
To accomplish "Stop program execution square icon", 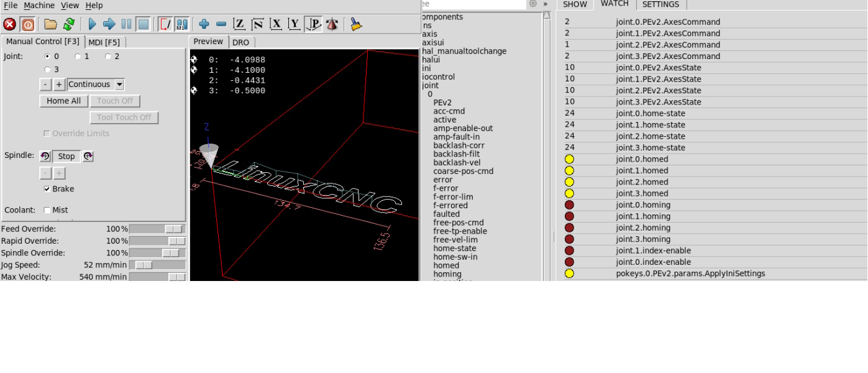I will 144,24.
